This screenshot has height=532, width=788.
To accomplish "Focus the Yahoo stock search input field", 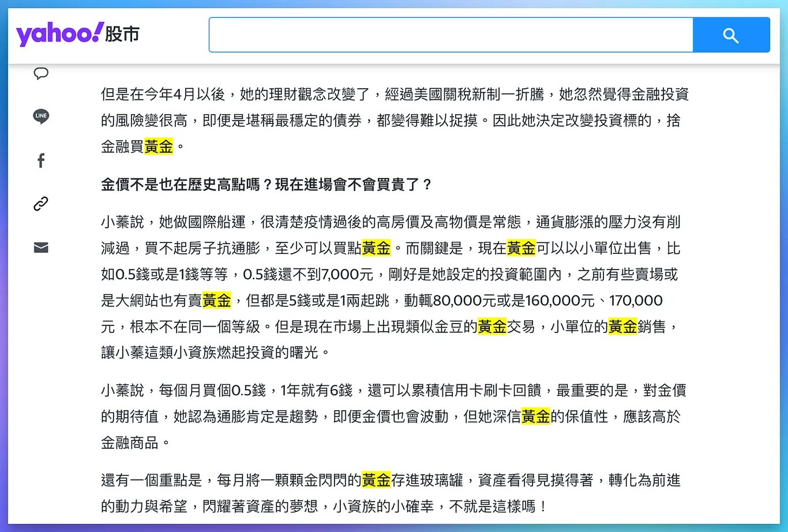I will click(x=451, y=35).
